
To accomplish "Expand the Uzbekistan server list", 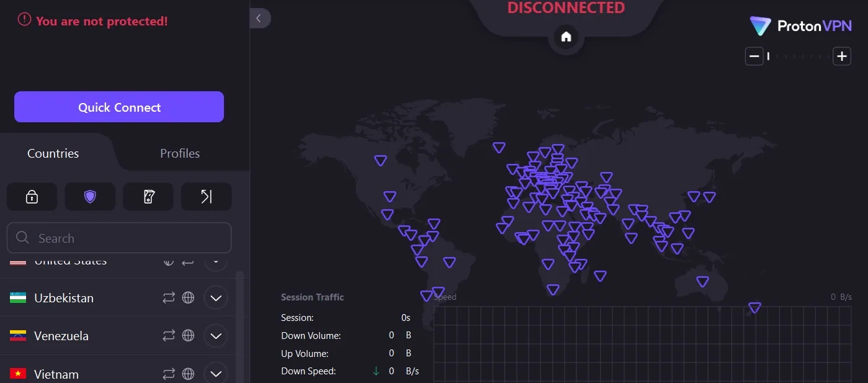I will pos(216,298).
